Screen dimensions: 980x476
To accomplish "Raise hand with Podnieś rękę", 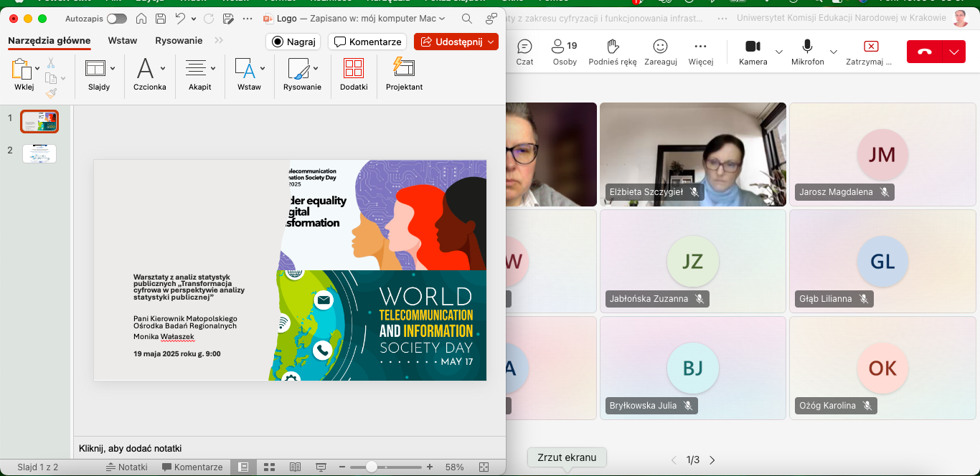I will click(613, 52).
